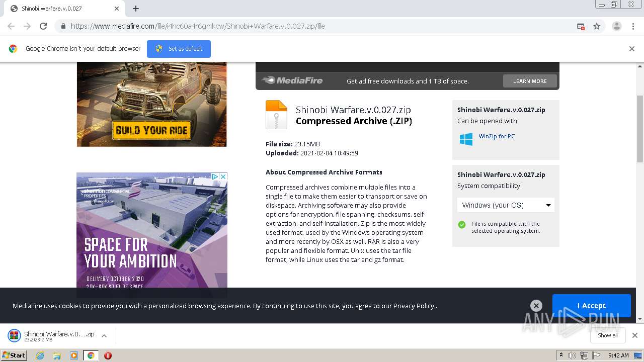The width and height of the screenshot is (644, 362).
Task: Close the Shannon Commercial ad
Action: 223,176
